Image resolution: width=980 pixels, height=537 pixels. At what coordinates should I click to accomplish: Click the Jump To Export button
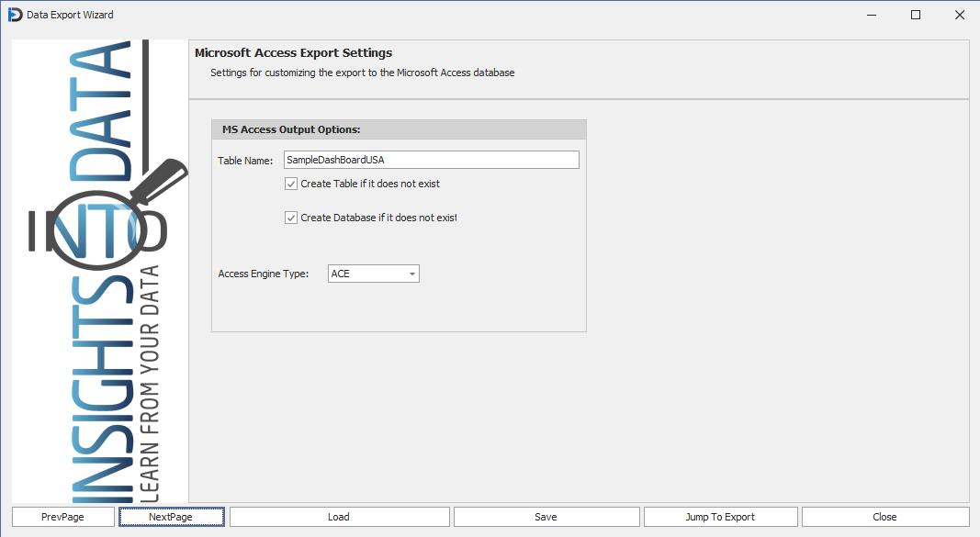720,517
